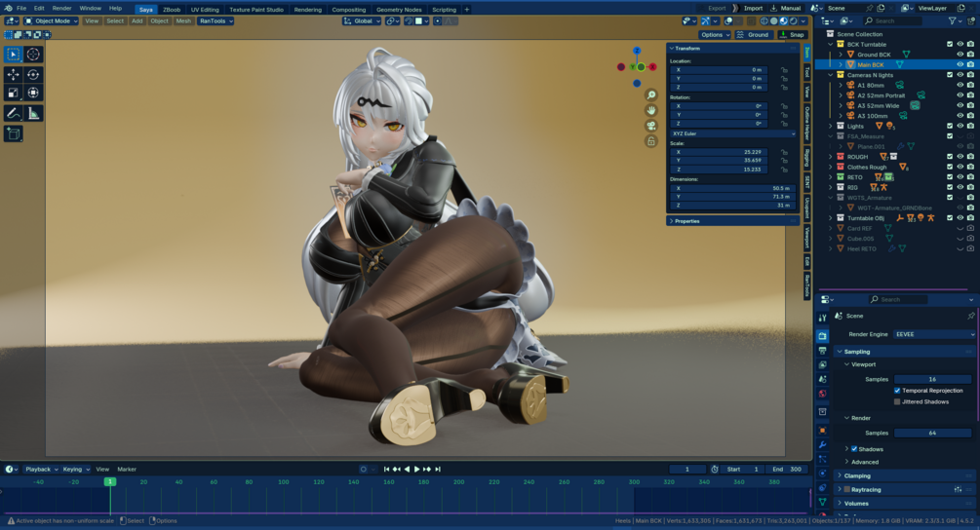Open the Output properties tab icon

[x=822, y=350]
